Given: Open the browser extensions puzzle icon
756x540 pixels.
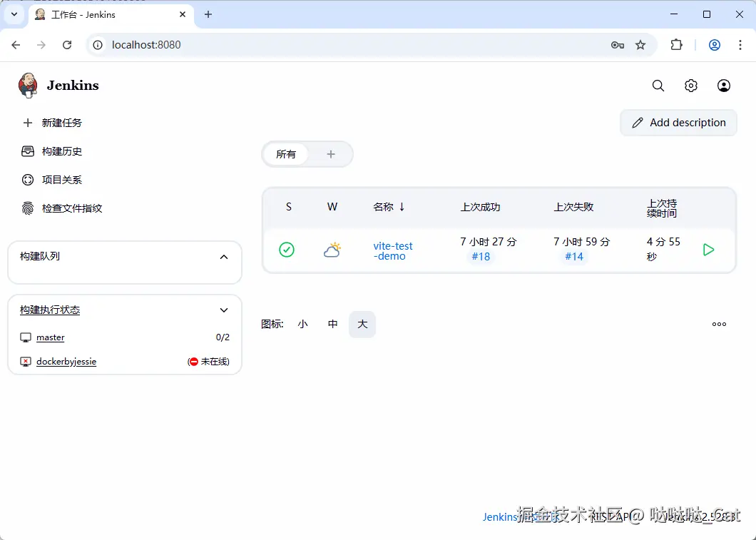Looking at the screenshot, I should [676, 45].
